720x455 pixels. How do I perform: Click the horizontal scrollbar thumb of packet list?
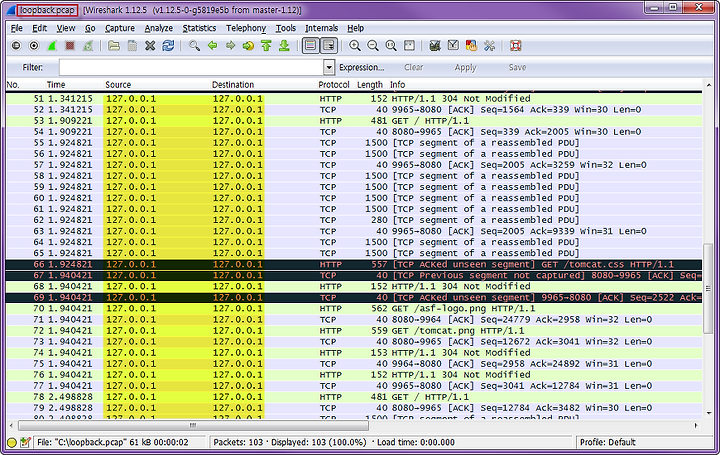point(193,426)
